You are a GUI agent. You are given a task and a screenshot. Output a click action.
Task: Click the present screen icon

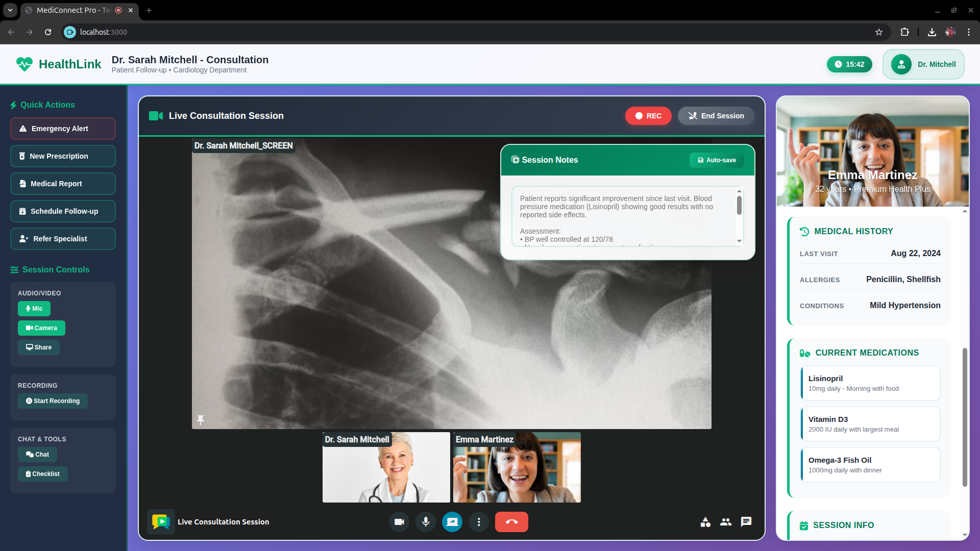pos(452,522)
